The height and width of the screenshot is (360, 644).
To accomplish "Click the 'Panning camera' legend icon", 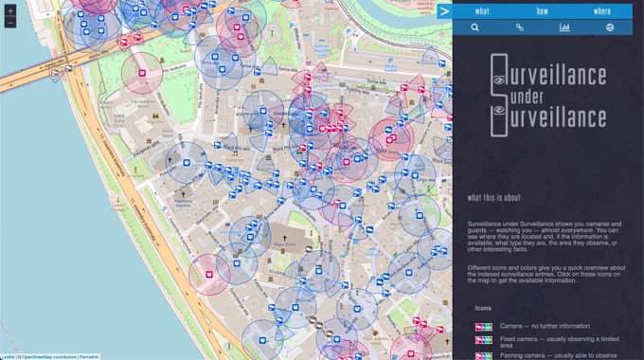I will pos(483,356).
